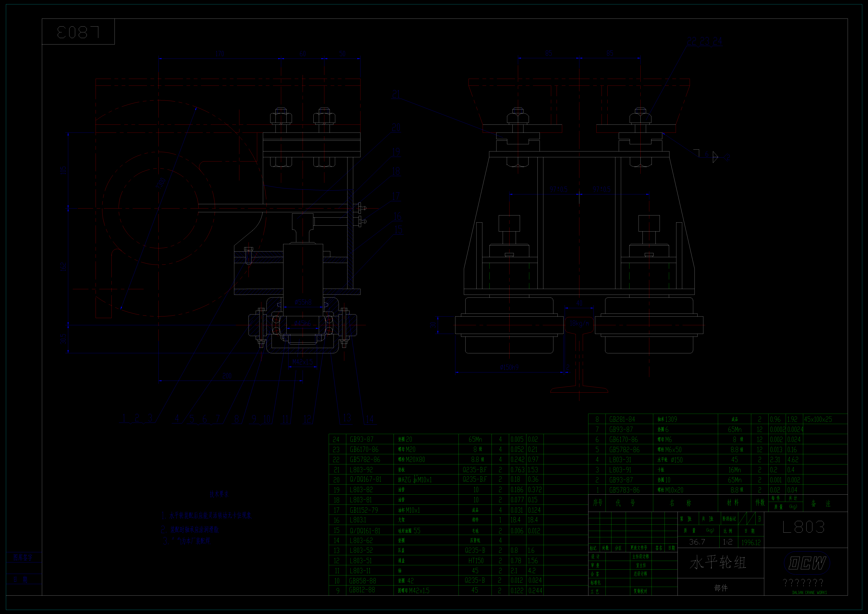Click the 'L803-31' code cell
The height and width of the screenshot is (614, 868).
coord(620,460)
